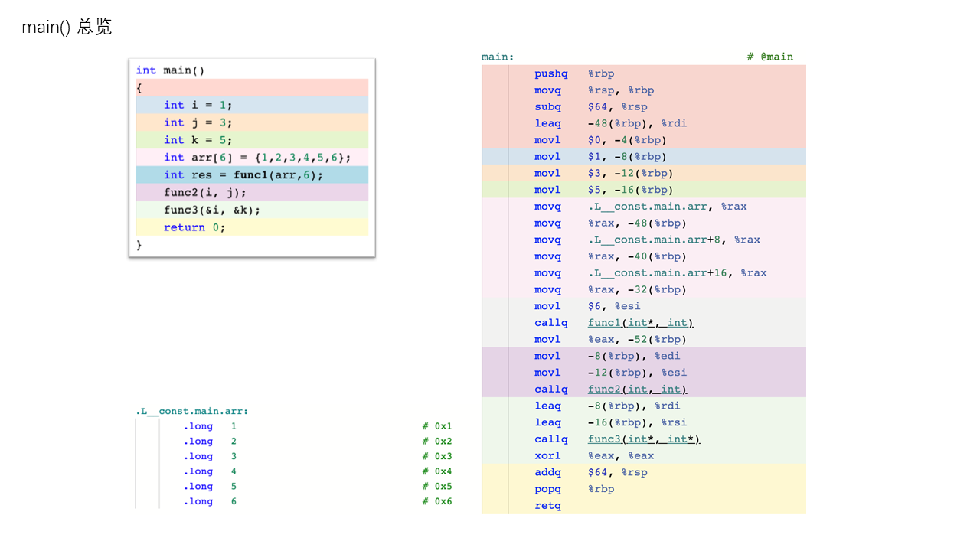The height and width of the screenshot is (551, 980).
Task: Select the "pushq %rbp" instruction
Action: (x=574, y=73)
